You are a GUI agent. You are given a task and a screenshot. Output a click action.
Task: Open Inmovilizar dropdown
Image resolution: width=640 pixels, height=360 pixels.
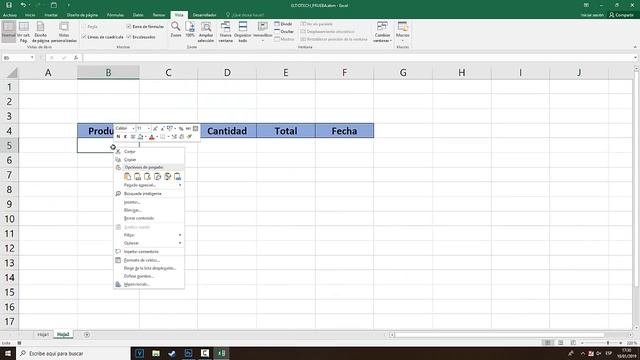(x=262, y=32)
